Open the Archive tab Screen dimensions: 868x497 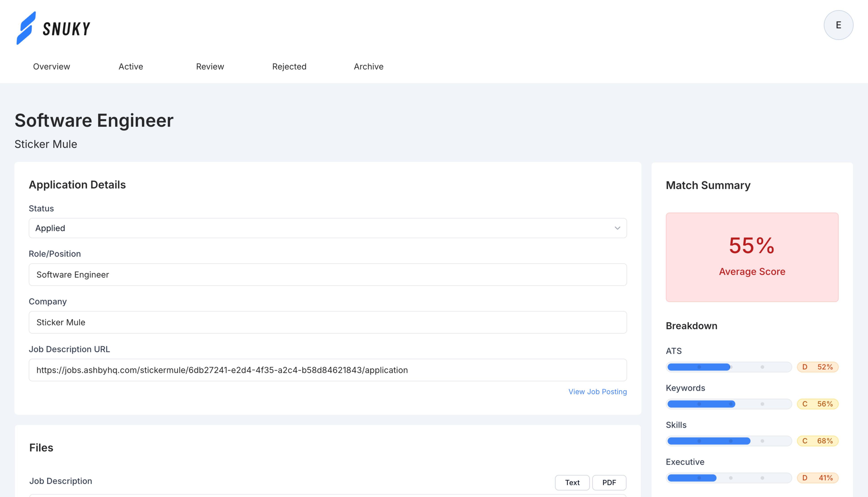tap(369, 67)
